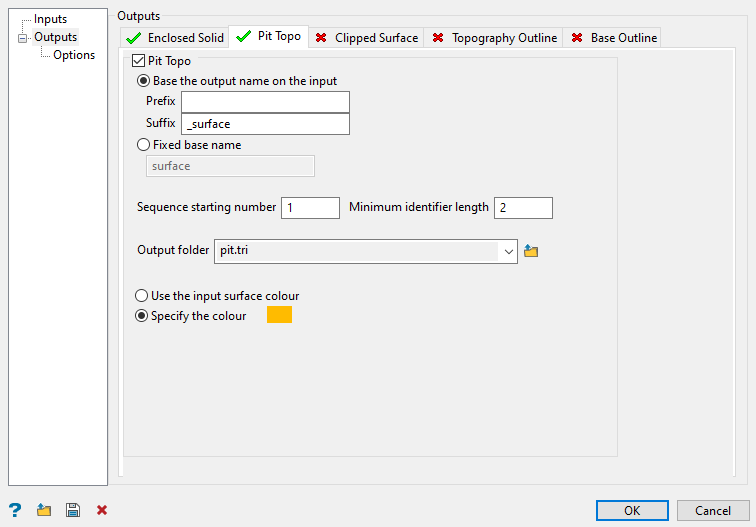Click green checkmark icon on Enclosed Solid tab
Viewport: 756px width, 527px height.
coord(134,38)
